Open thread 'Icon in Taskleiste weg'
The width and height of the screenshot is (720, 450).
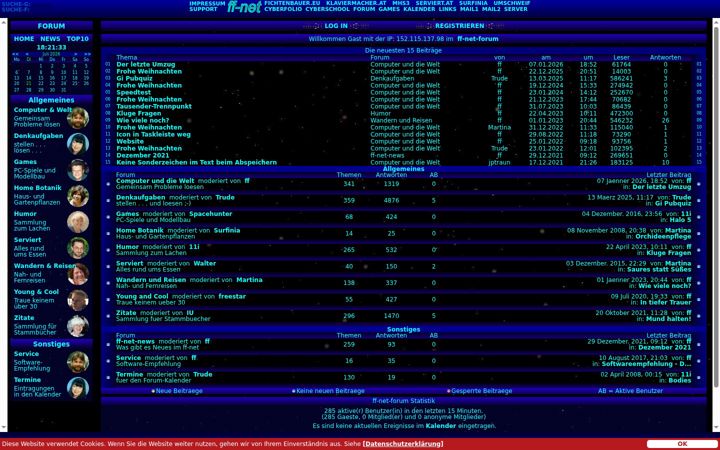point(153,135)
